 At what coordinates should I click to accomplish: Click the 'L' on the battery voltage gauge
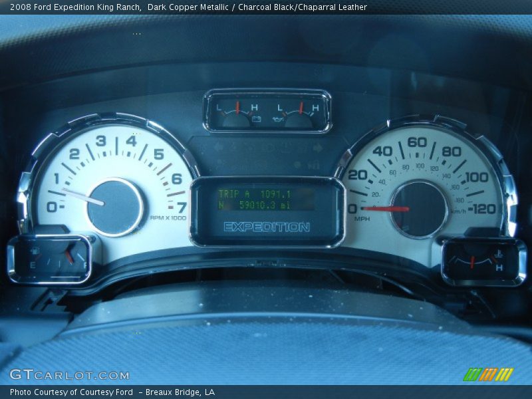point(219,108)
